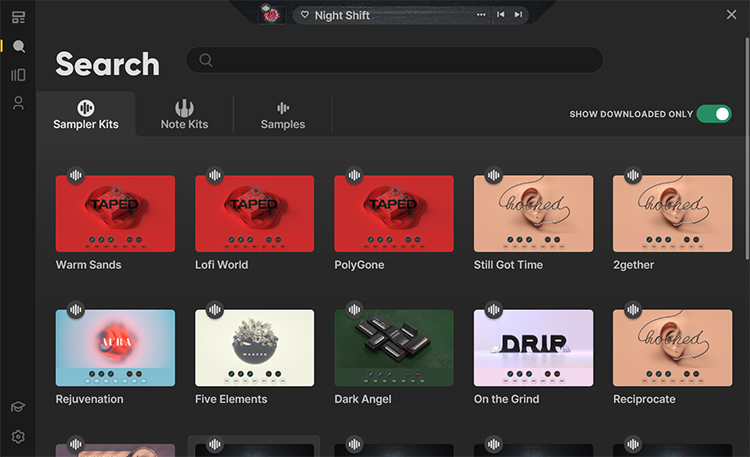Viewport: 750px width, 457px height.
Task: Open the dashboard icon in the sidebar
Action: coord(18,17)
